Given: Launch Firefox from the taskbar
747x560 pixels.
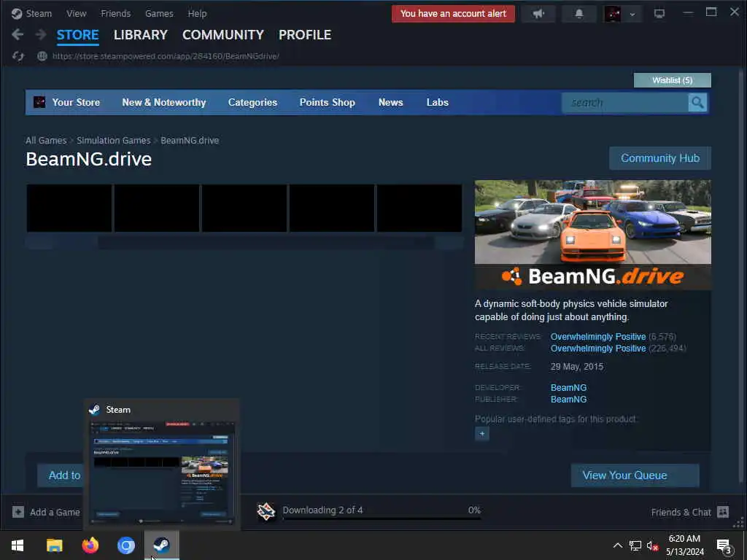Looking at the screenshot, I should (90, 545).
